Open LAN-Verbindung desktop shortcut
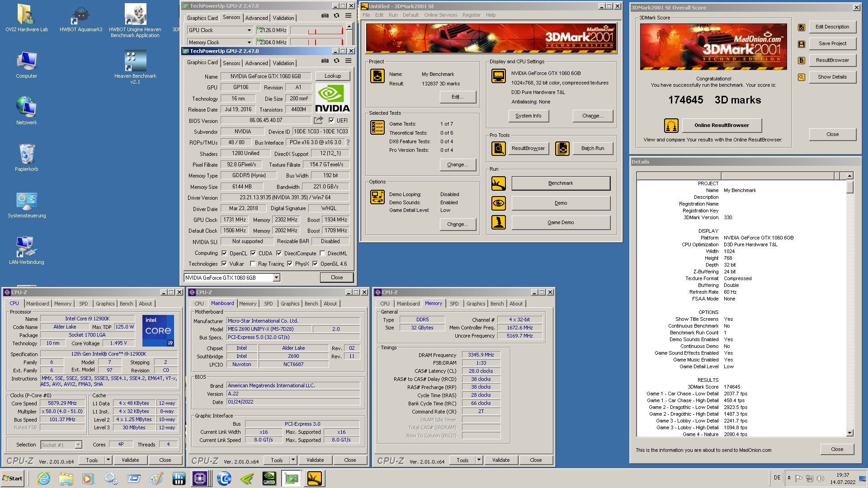The width and height of the screenshot is (868, 488). [27, 250]
